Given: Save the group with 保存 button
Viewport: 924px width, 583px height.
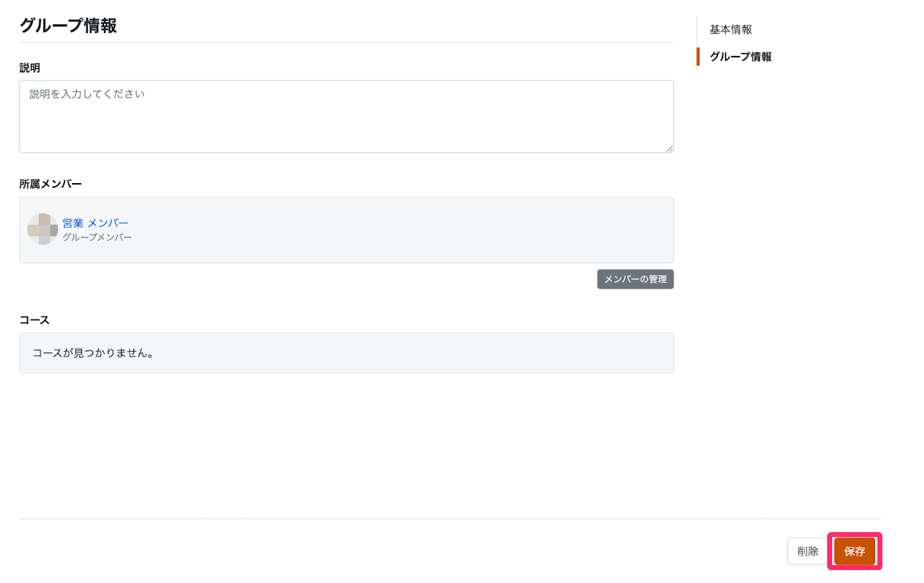Looking at the screenshot, I should [x=854, y=551].
